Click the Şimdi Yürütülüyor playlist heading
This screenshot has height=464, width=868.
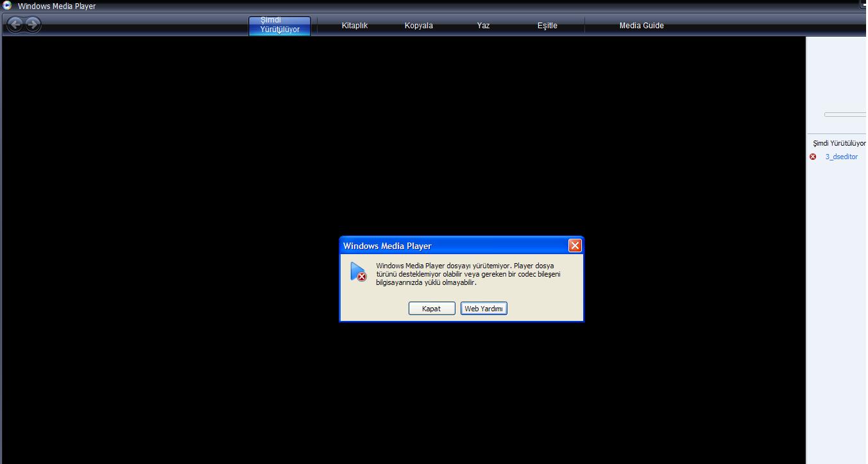840,143
